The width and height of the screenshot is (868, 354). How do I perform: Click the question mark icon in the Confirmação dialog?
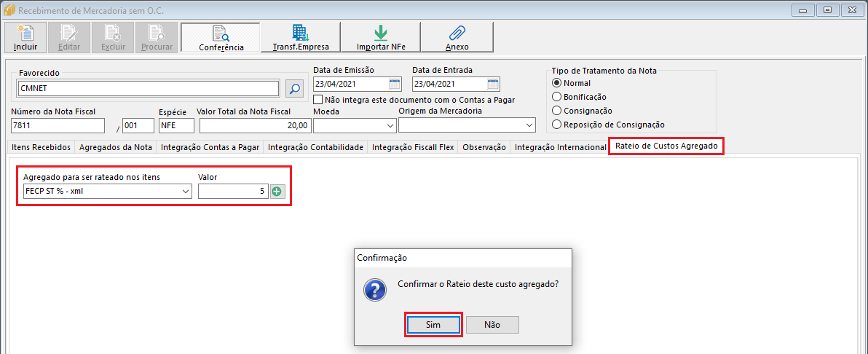(x=374, y=289)
